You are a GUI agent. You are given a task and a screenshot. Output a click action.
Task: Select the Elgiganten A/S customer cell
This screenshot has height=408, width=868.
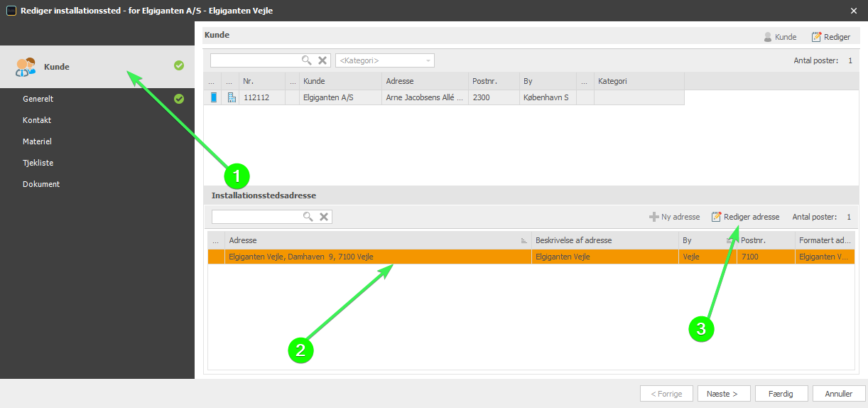pos(340,97)
